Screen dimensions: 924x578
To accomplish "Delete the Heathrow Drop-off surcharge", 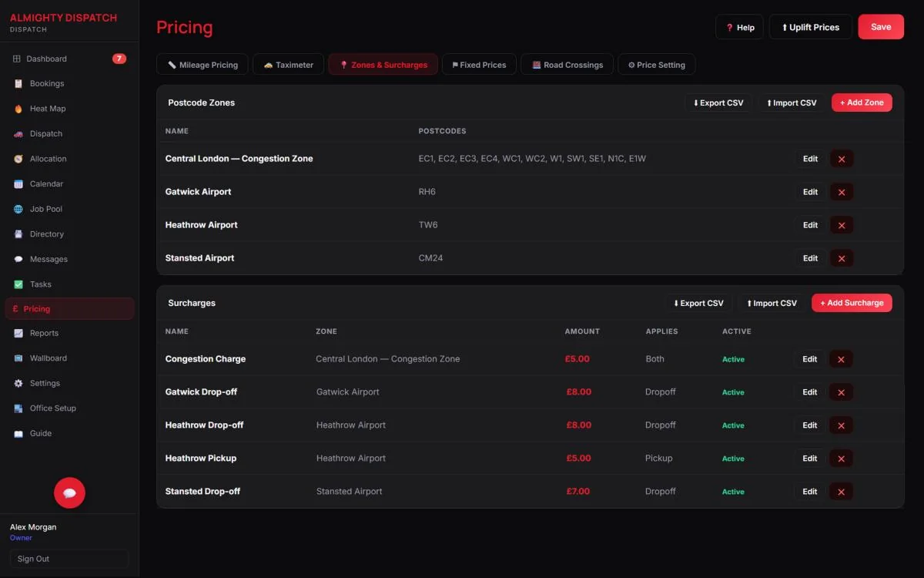I will tap(841, 425).
